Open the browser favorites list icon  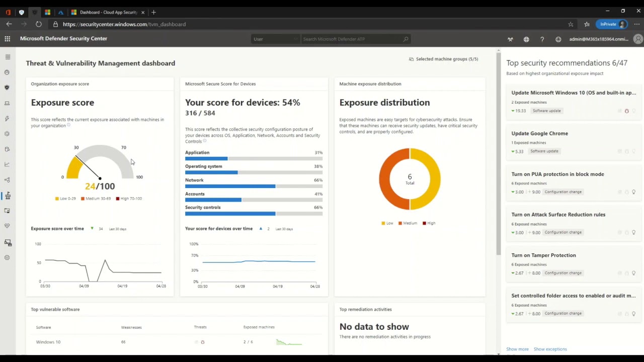click(587, 24)
